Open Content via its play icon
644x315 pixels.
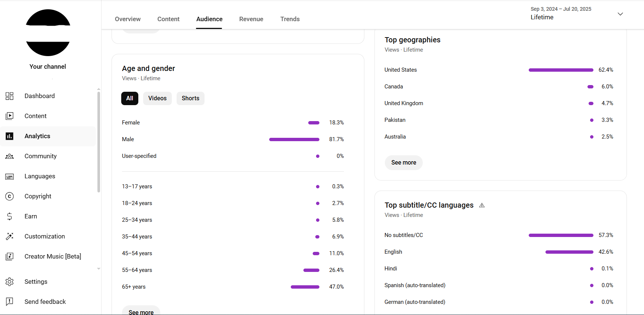(10, 116)
